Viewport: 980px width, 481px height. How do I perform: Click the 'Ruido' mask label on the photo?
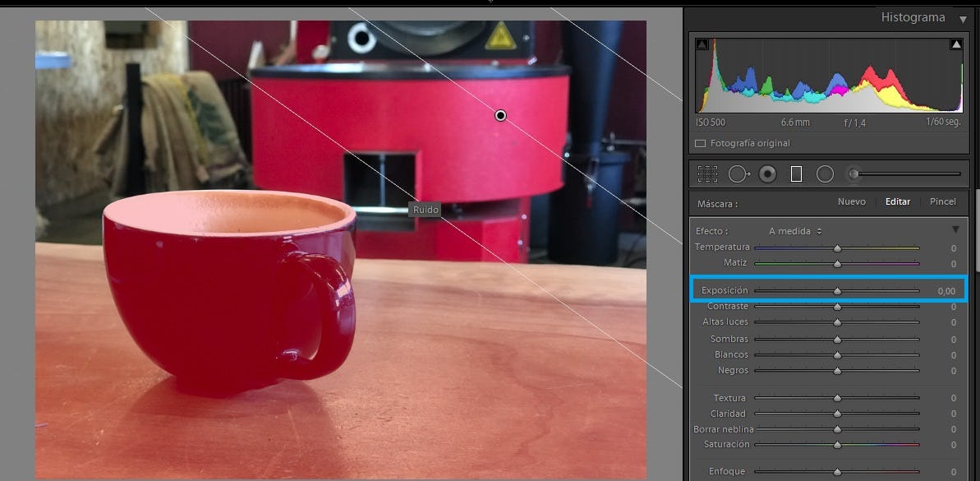(426, 210)
